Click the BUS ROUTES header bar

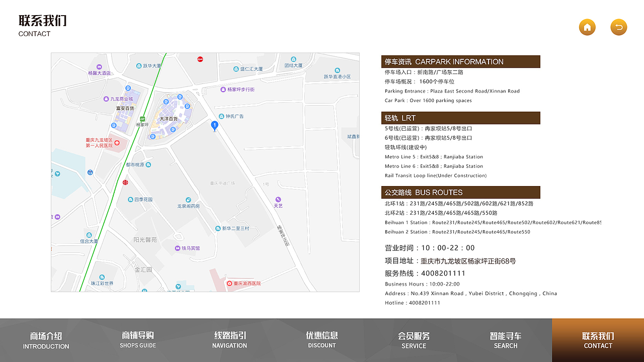(x=461, y=192)
